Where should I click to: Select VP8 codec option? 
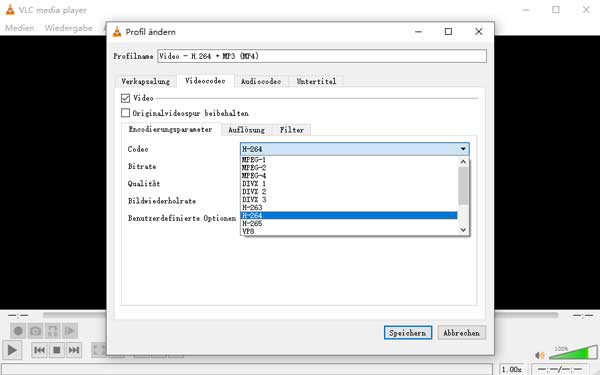click(x=349, y=231)
